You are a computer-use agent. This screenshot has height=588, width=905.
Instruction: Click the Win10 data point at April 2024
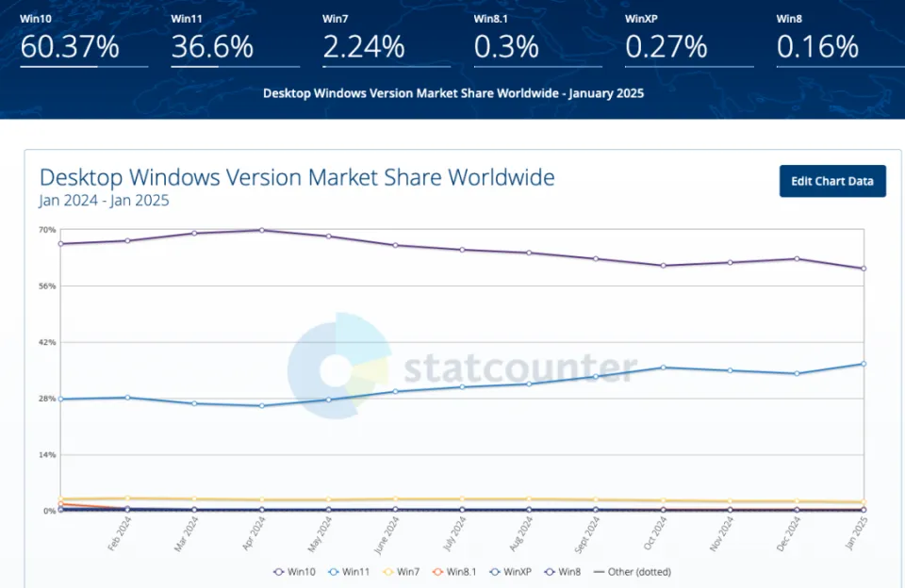click(261, 230)
